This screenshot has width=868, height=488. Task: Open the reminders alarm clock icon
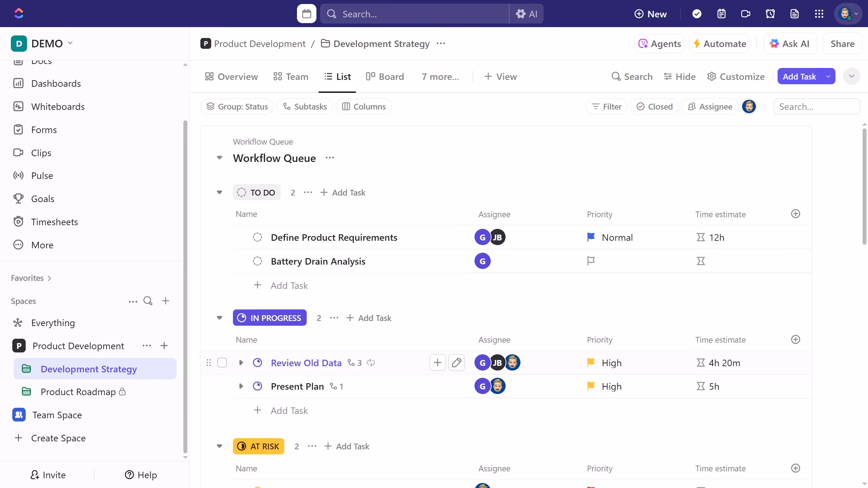tap(770, 14)
